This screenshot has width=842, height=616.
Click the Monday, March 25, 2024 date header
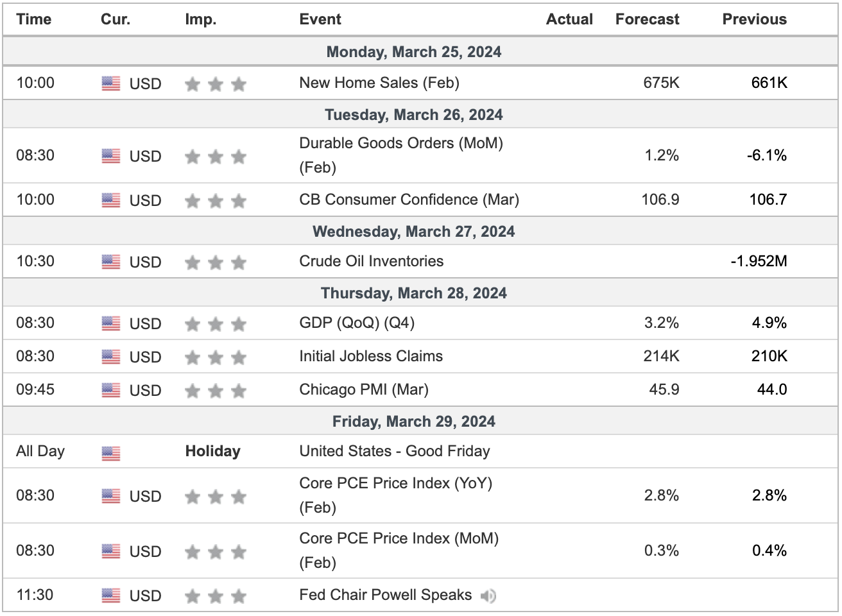click(414, 52)
